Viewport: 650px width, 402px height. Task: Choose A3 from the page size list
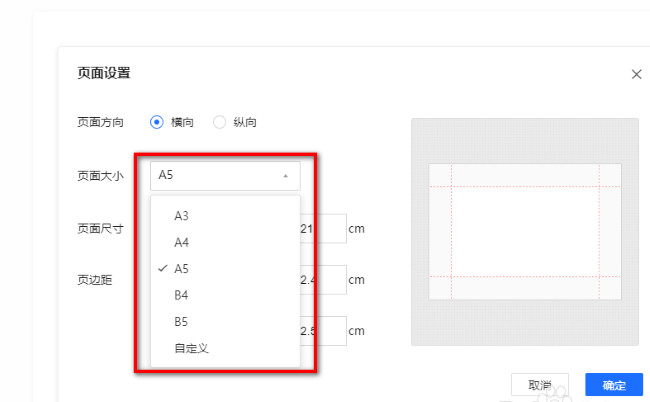(x=182, y=215)
